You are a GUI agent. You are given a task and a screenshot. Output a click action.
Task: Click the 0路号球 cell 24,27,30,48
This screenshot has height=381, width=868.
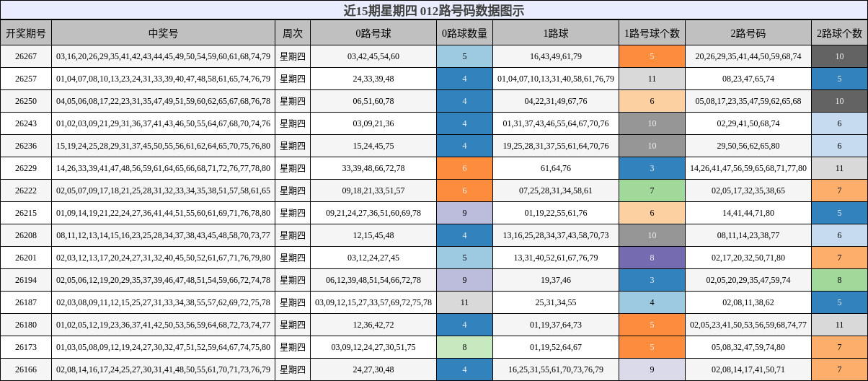point(373,369)
